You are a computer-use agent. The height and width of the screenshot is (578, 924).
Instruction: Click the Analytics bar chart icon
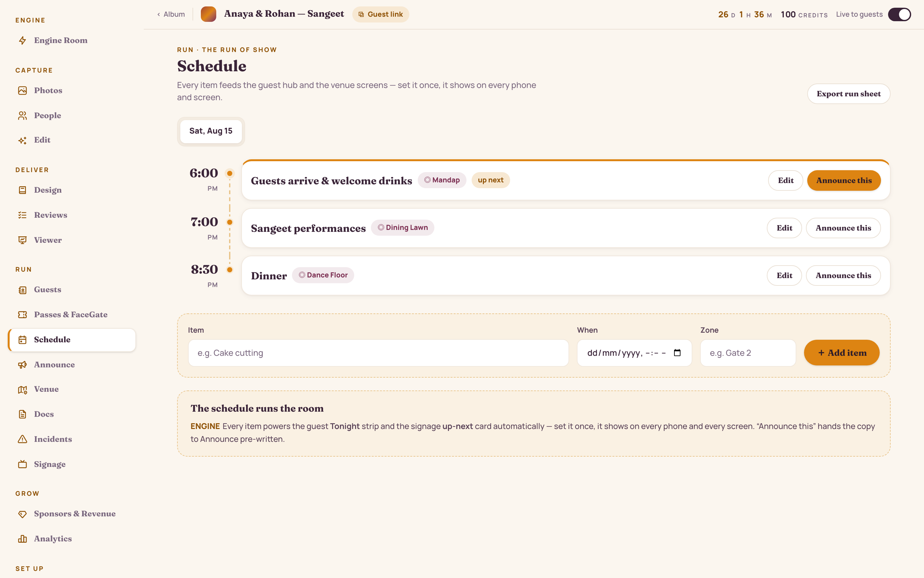pos(22,539)
